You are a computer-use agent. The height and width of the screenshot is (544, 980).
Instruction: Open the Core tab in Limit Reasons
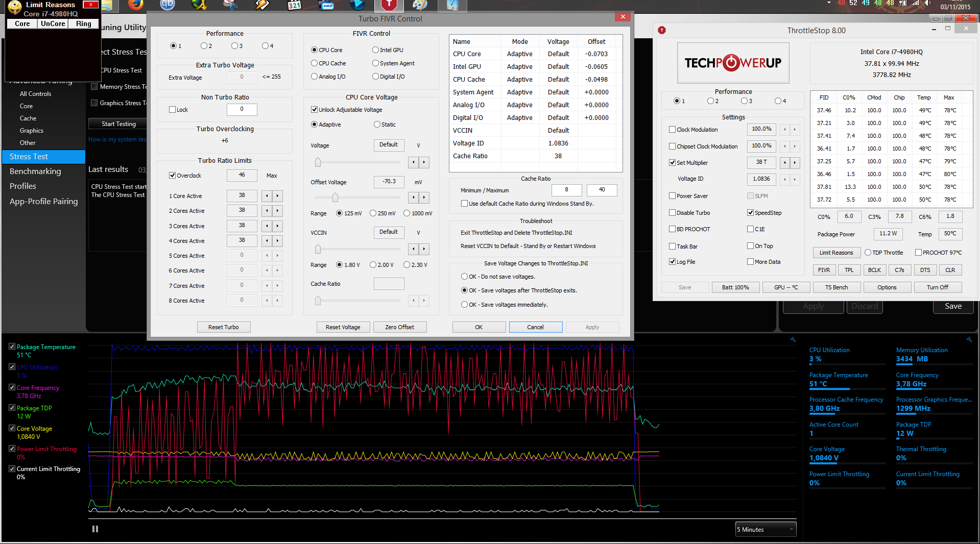(22, 23)
